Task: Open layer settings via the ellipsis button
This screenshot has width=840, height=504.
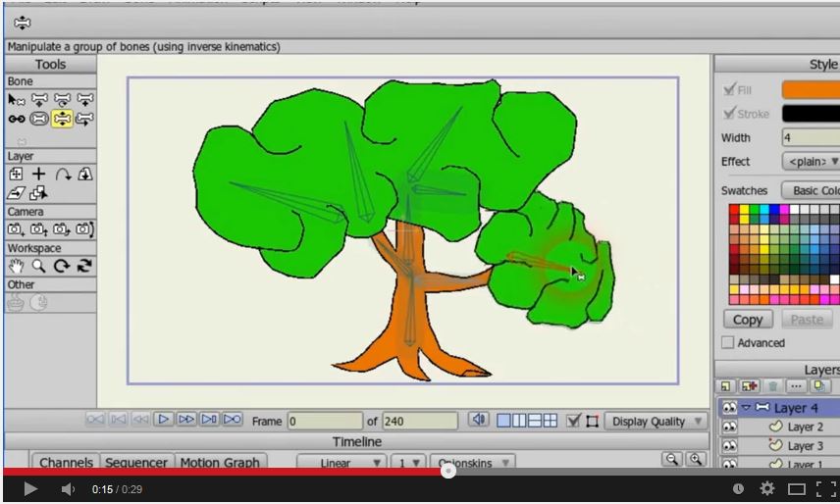Action: coord(796,385)
